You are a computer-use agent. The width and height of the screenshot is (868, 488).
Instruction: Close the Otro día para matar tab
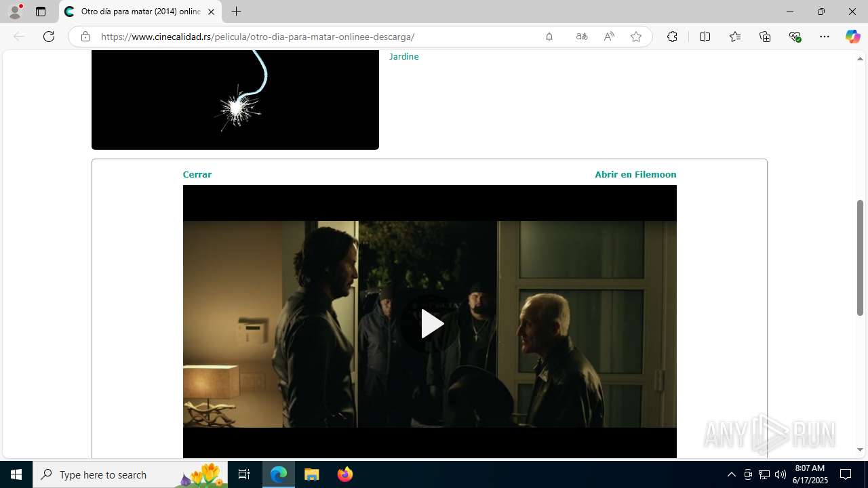pos(211,12)
